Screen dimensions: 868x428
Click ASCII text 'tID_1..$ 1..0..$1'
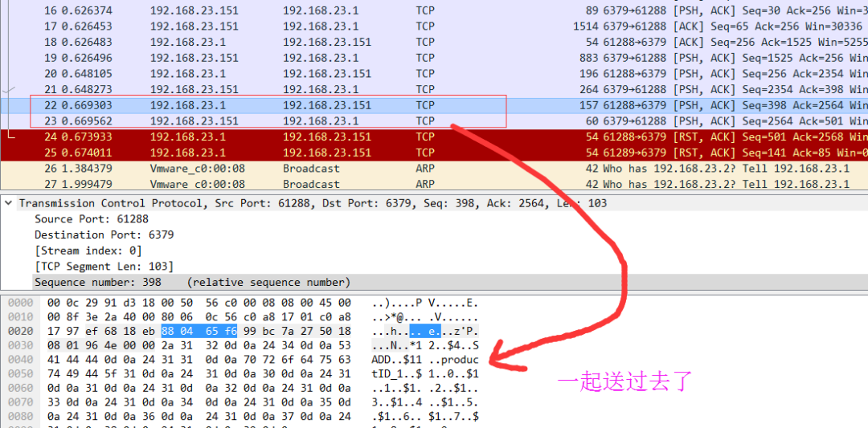[x=424, y=374]
